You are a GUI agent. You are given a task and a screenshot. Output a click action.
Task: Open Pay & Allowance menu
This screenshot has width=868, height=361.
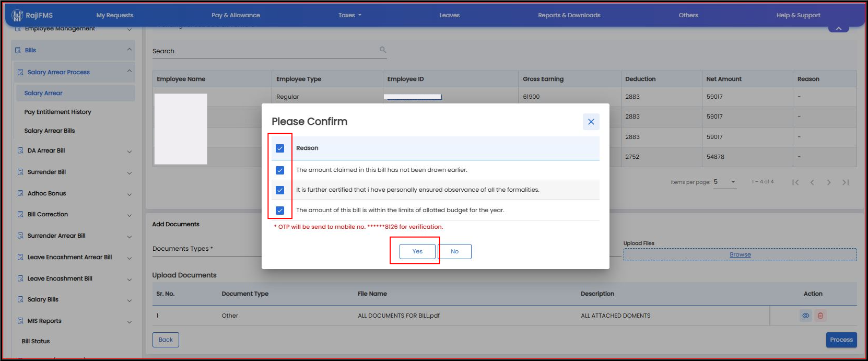point(236,15)
